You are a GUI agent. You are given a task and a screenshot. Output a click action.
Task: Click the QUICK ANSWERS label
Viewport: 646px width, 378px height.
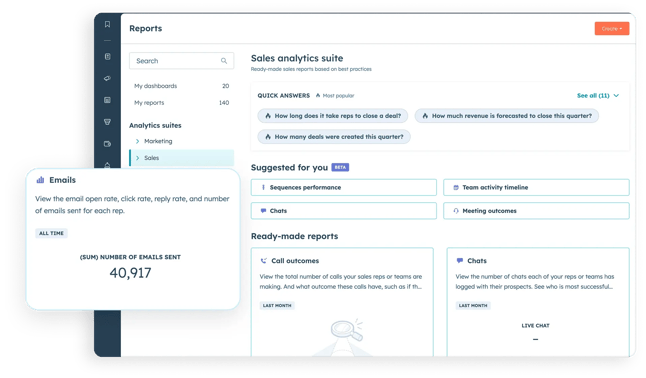(x=284, y=96)
